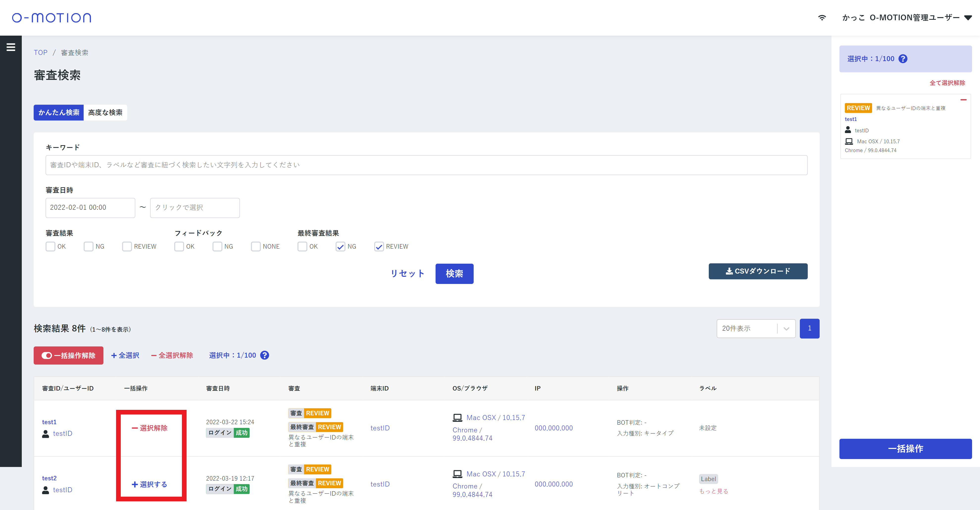This screenshot has height=510, width=980.
Task: Focus the キーワード search input field
Action: [426, 165]
